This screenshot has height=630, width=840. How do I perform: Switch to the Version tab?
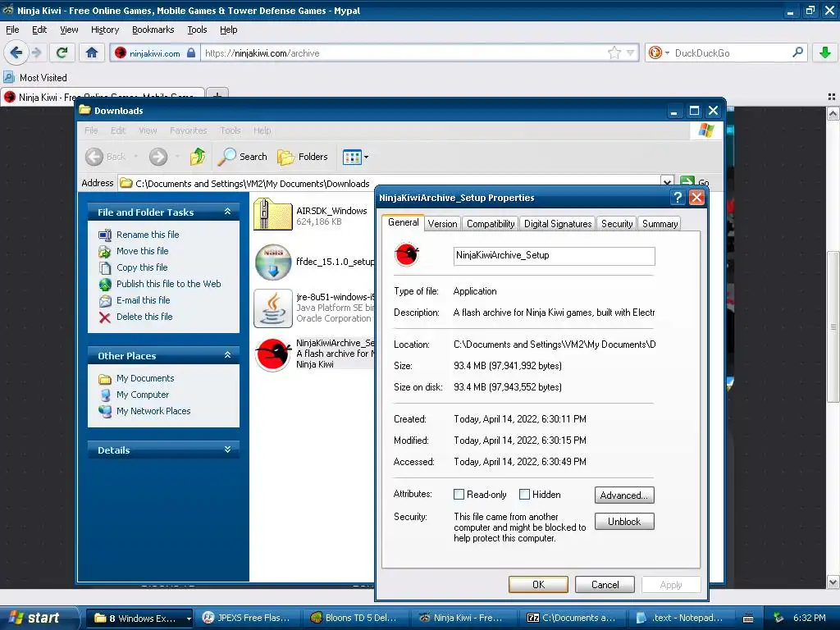point(442,224)
